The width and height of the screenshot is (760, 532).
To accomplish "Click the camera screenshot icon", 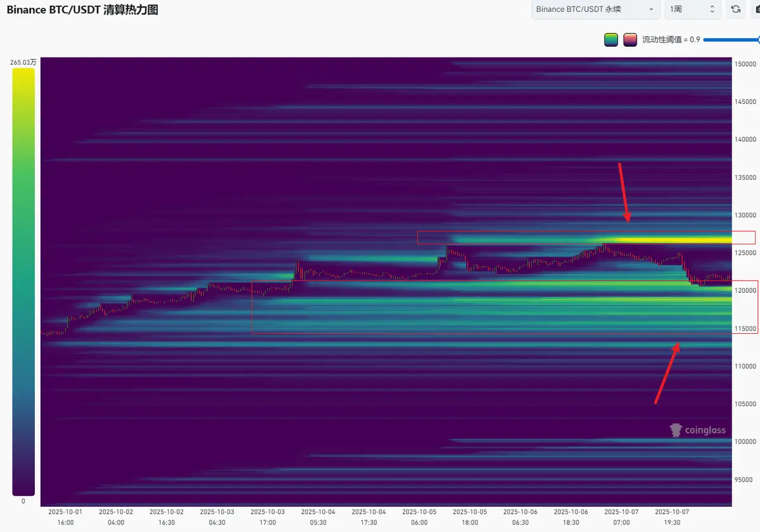I will 756,9.
